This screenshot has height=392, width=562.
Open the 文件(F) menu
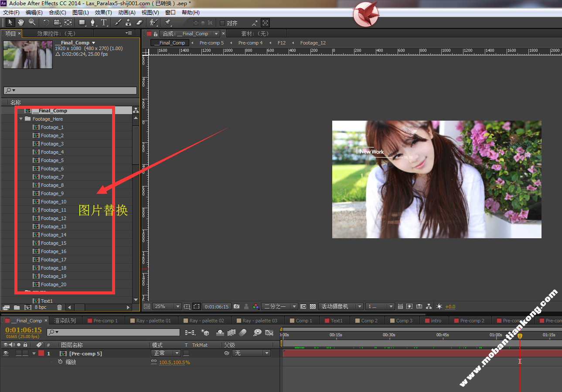click(x=11, y=13)
